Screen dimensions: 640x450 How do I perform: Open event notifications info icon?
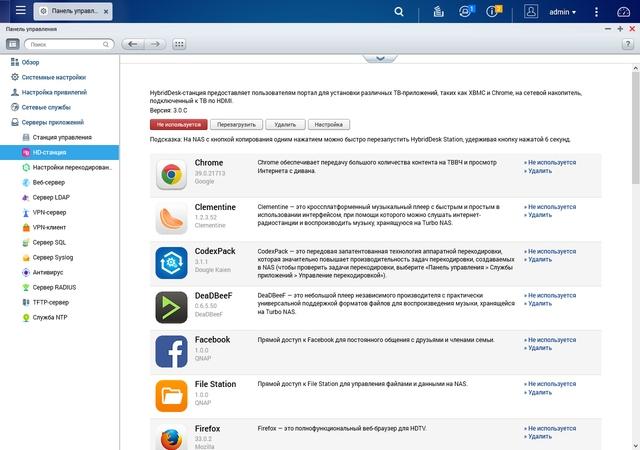coord(493,11)
